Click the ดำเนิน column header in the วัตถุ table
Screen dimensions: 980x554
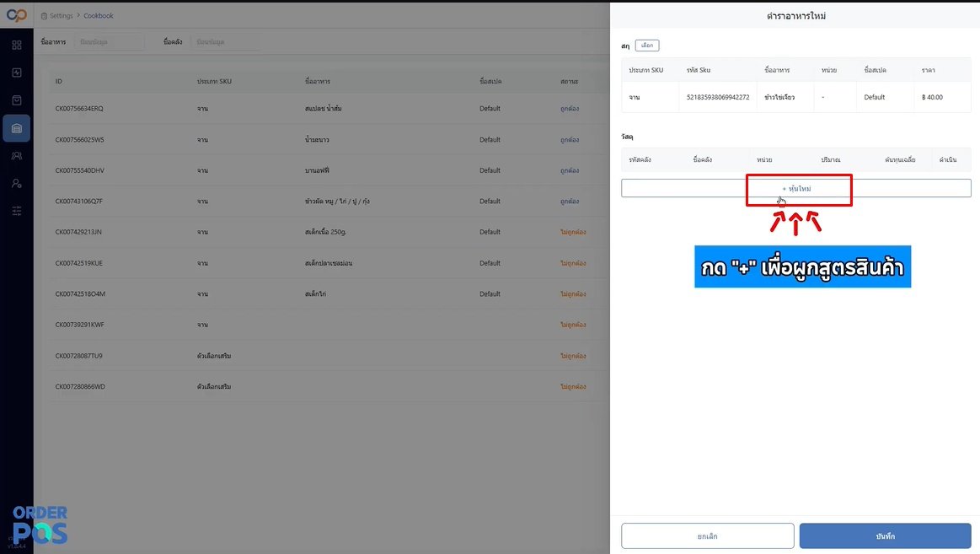click(947, 159)
